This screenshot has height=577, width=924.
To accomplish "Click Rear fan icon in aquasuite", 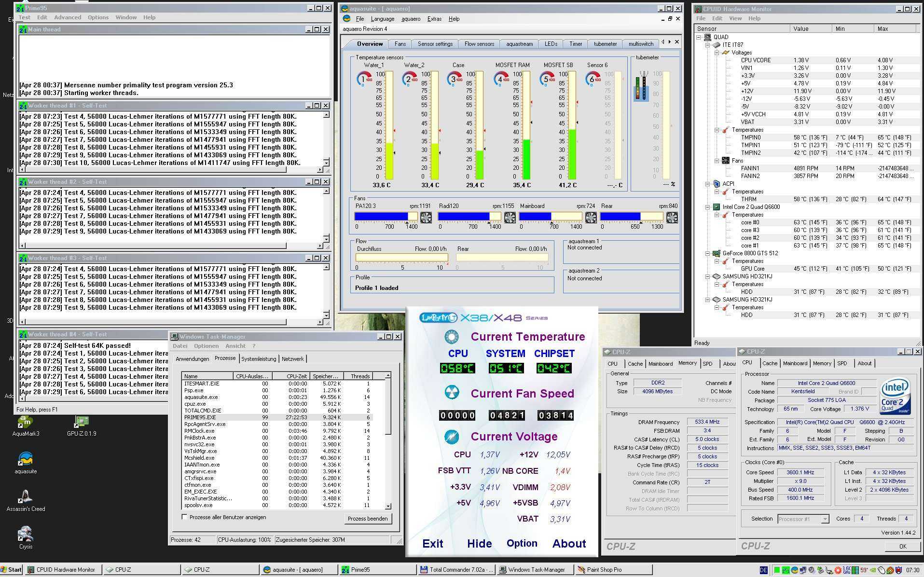I will (672, 218).
